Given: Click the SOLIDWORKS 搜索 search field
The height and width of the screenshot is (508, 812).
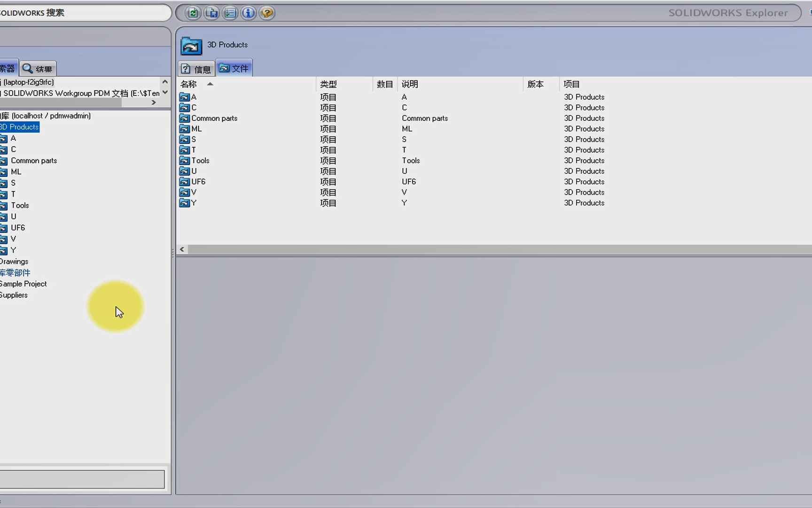Looking at the screenshot, I should tap(85, 13).
